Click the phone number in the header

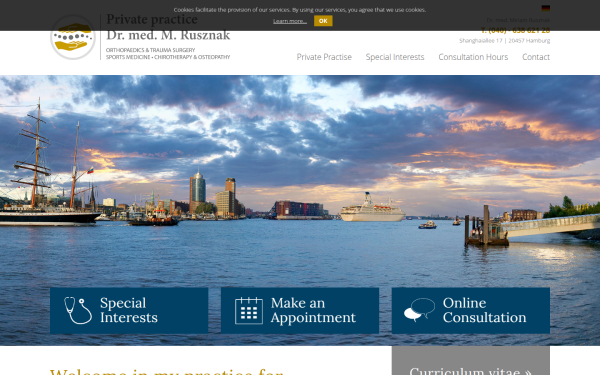[x=515, y=30]
